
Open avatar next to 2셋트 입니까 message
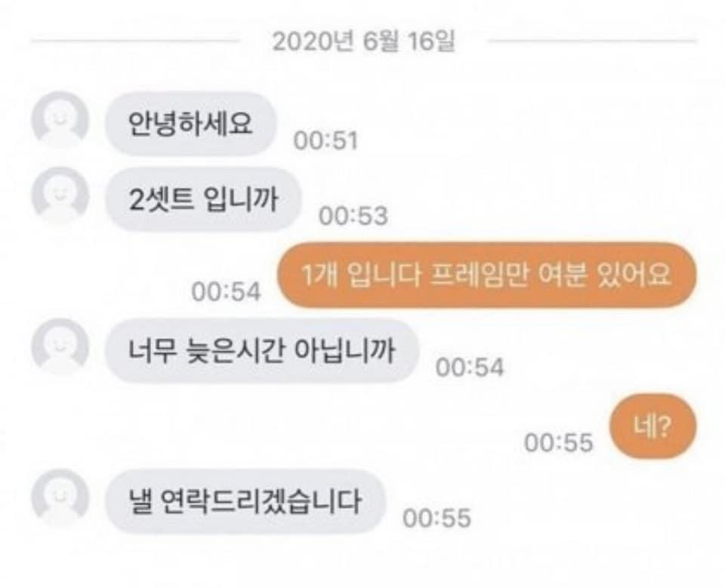[x=60, y=195]
